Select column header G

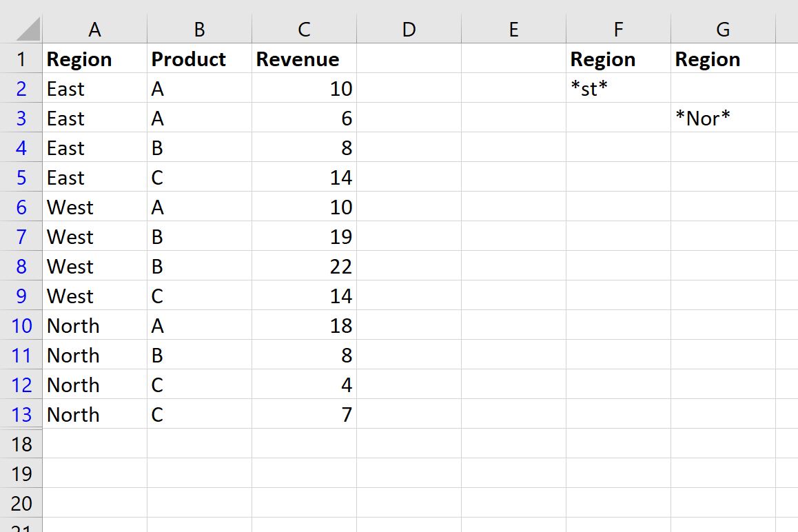click(723, 29)
